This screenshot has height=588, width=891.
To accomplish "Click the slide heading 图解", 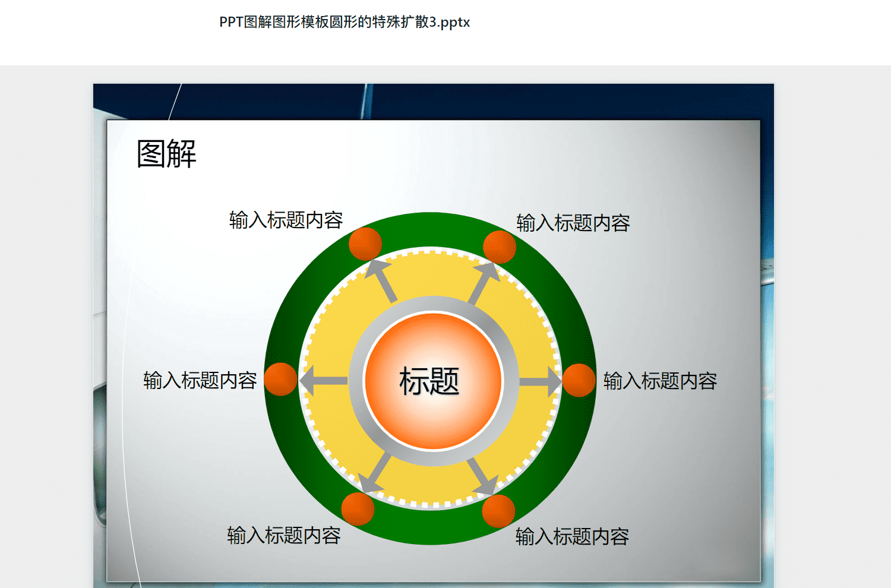I will pyautogui.click(x=166, y=154).
